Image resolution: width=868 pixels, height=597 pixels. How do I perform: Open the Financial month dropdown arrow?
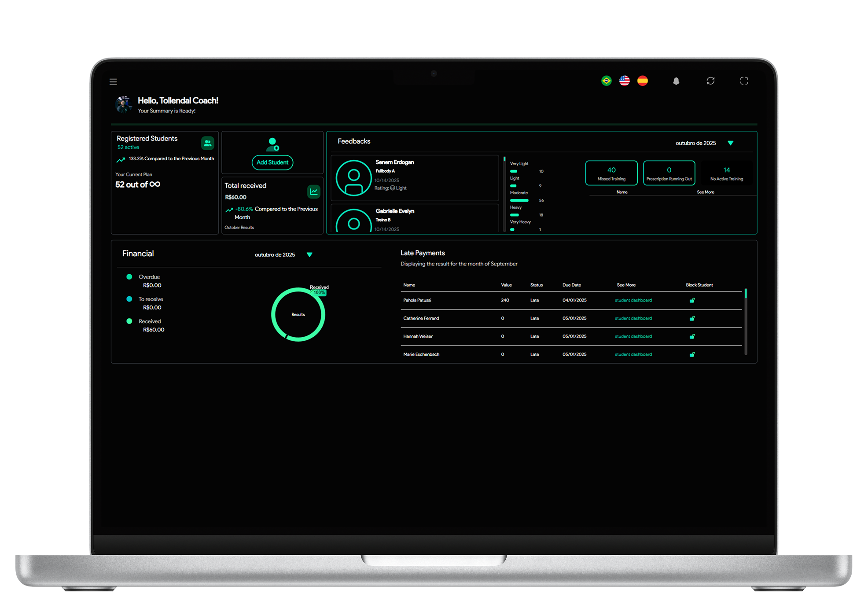(x=309, y=255)
